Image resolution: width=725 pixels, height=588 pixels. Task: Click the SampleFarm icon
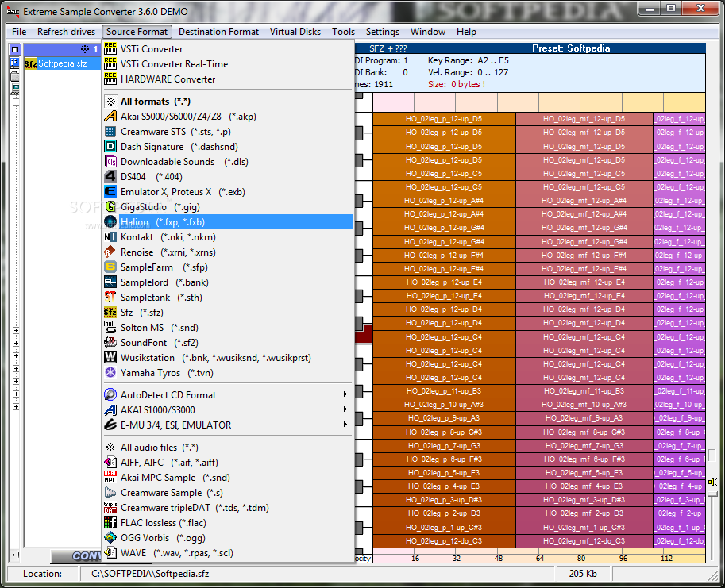pyautogui.click(x=110, y=267)
